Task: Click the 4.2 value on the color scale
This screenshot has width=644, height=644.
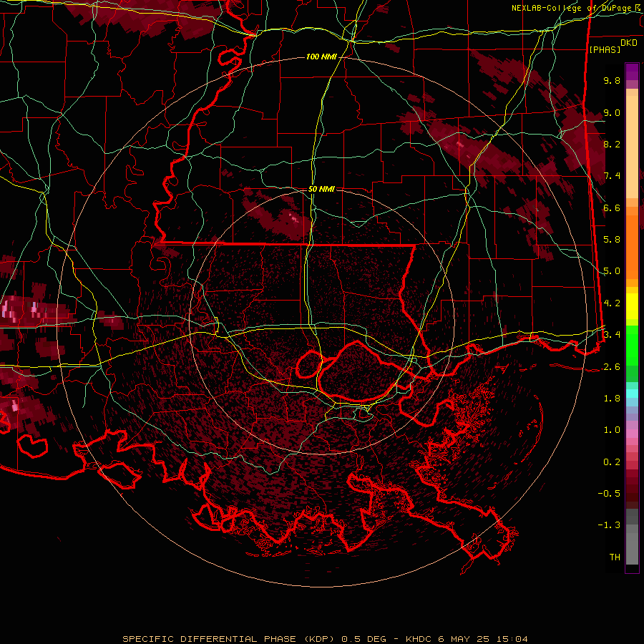Action: pos(612,303)
